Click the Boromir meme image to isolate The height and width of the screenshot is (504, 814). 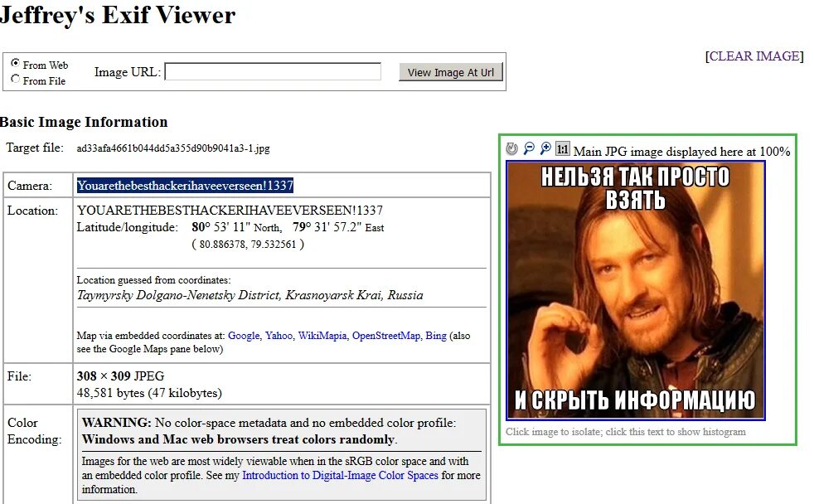(x=636, y=291)
